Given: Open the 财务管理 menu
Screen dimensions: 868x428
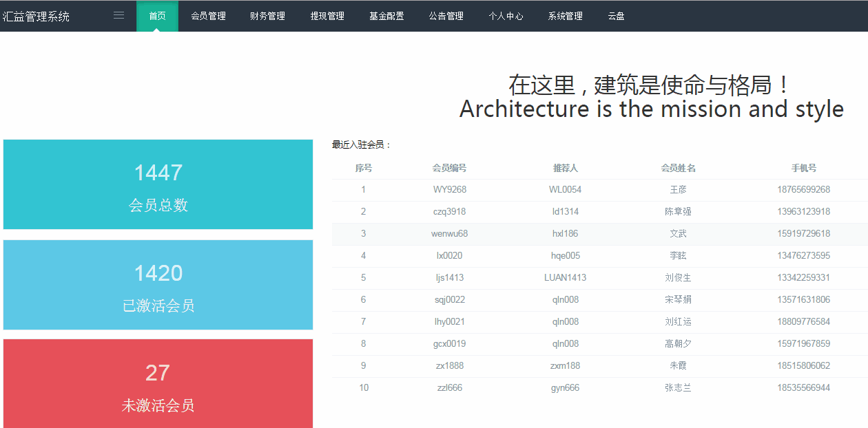Looking at the screenshot, I should pyautogui.click(x=267, y=16).
